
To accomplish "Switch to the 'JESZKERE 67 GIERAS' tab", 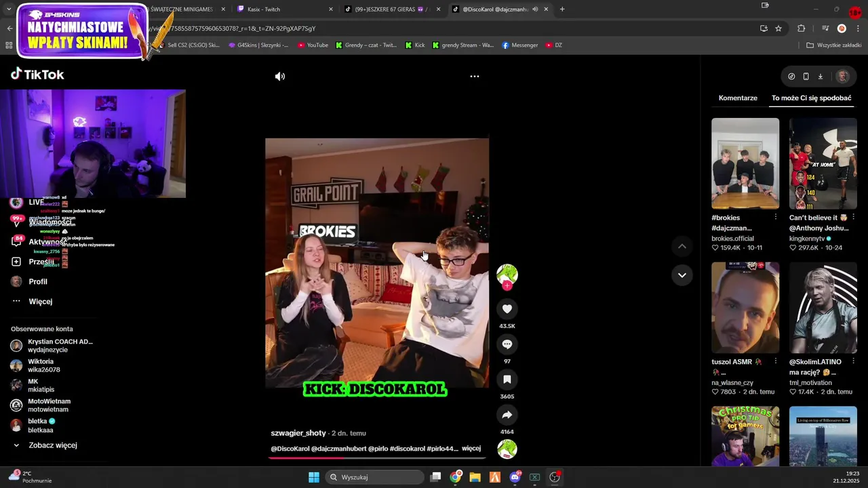I will pyautogui.click(x=387, y=9).
